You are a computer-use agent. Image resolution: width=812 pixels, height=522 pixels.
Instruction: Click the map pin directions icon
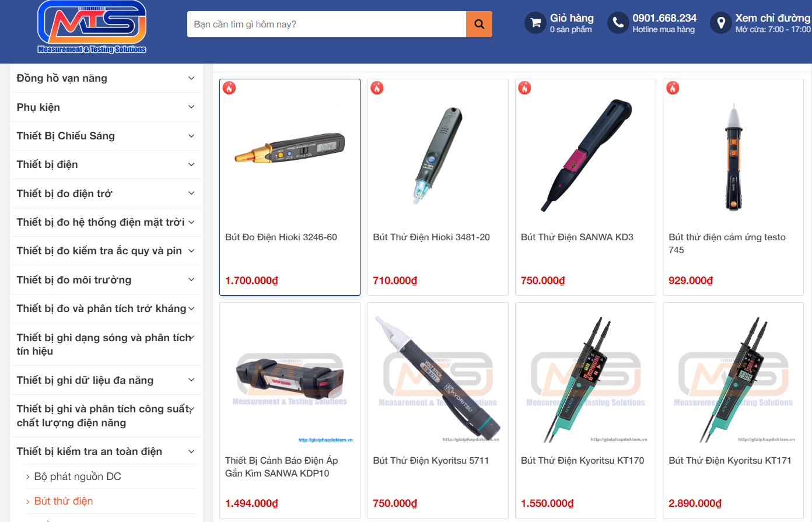coord(720,23)
